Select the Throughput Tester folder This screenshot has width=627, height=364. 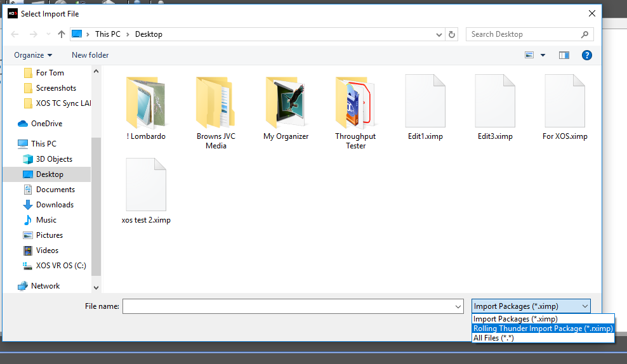click(355, 113)
